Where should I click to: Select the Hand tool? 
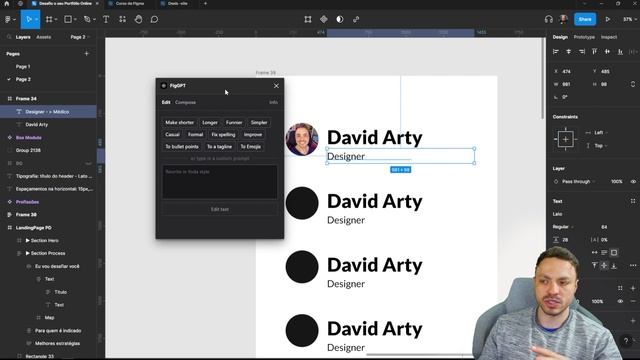[138, 19]
